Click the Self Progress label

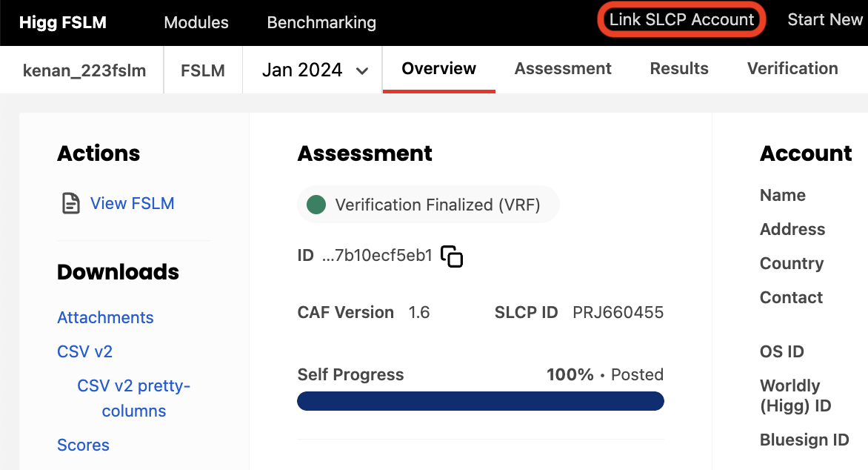(x=350, y=374)
